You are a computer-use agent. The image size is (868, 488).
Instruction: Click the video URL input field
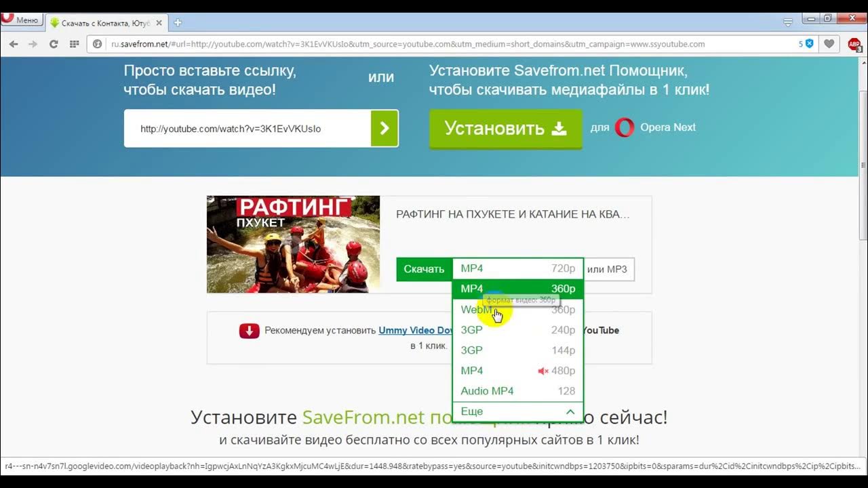tap(248, 128)
